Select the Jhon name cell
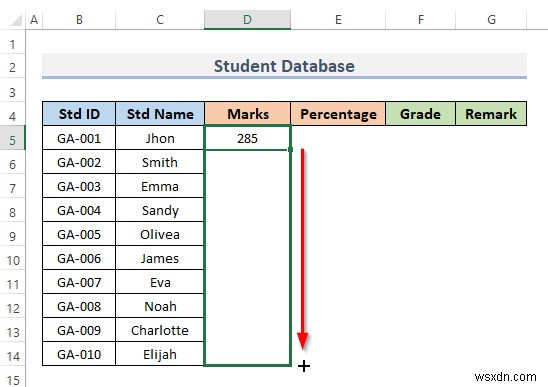This screenshot has width=548, height=387. point(160,138)
